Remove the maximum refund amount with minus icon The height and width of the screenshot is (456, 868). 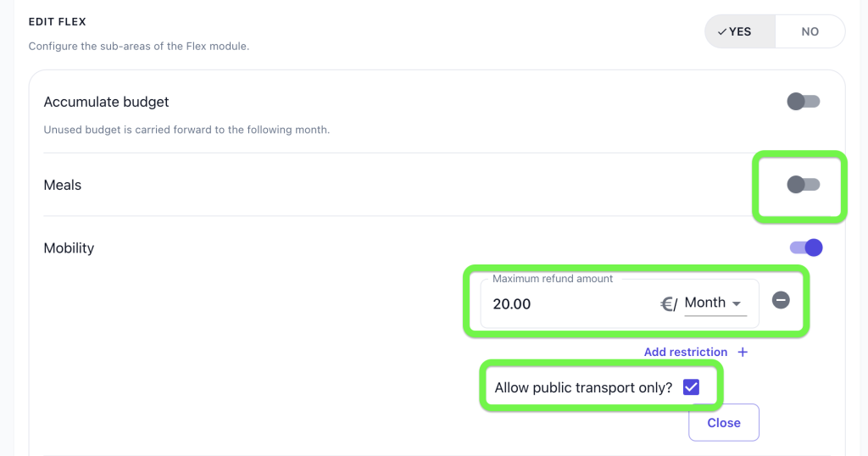[x=781, y=301]
